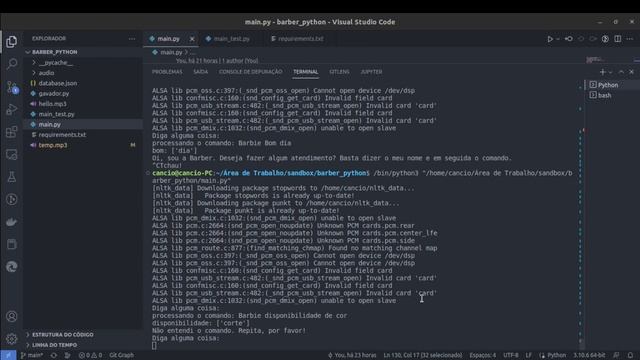The width and height of the screenshot is (640, 360).
Task: Open the Run and Debug view
Action: [x=12, y=109]
